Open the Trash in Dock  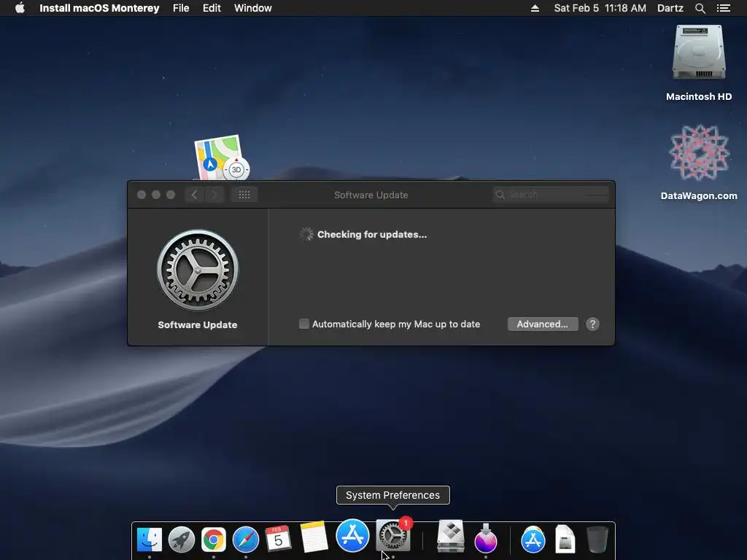click(x=597, y=540)
